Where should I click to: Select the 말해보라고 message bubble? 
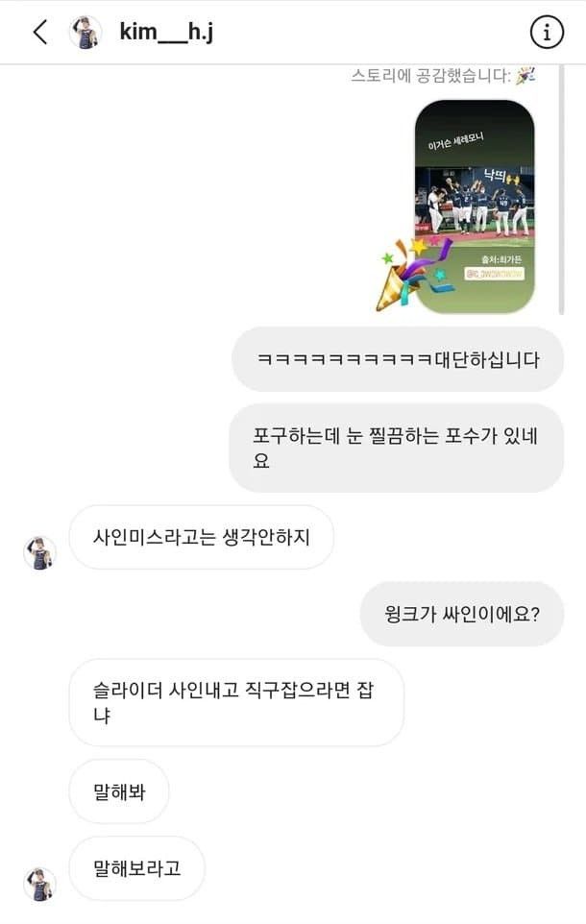pyautogui.click(x=136, y=868)
